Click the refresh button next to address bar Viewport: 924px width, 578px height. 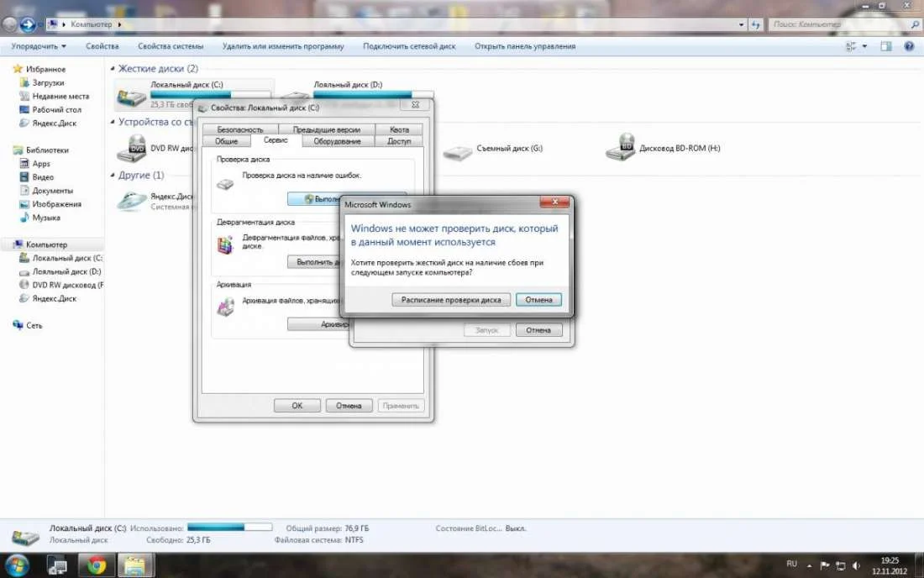(x=755, y=24)
